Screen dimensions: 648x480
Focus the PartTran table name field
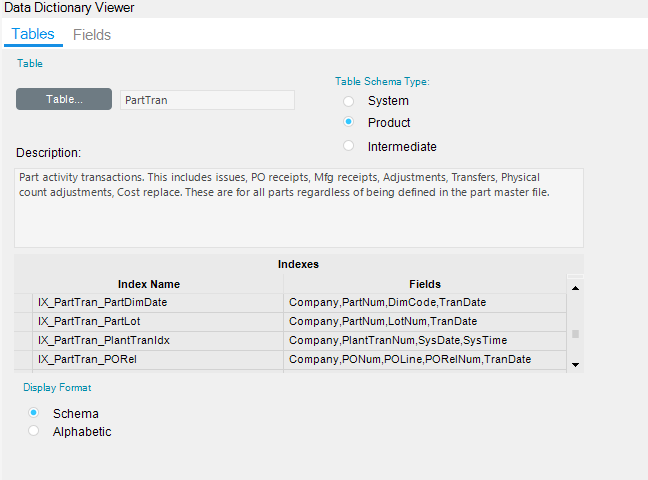(207, 100)
